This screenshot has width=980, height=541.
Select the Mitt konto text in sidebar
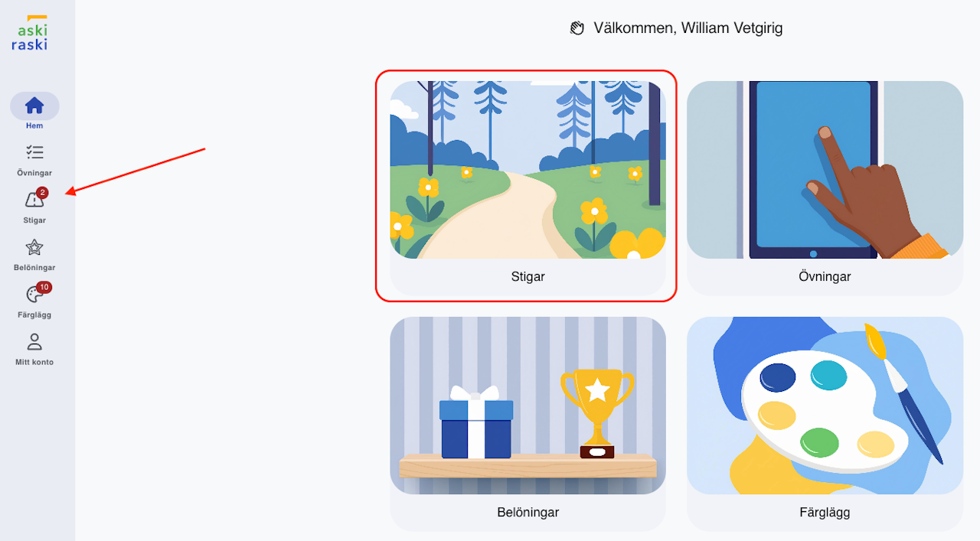click(x=34, y=362)
